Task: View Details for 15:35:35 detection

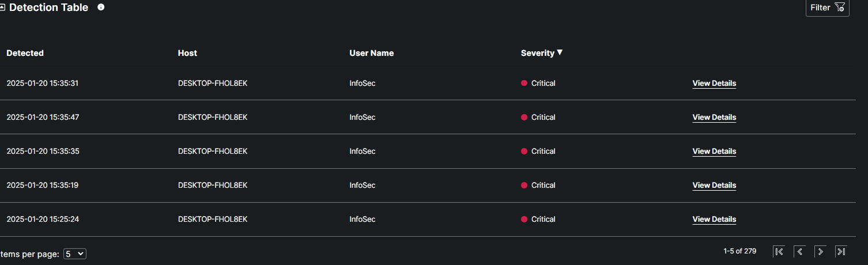Action: (x=714, y=151)
